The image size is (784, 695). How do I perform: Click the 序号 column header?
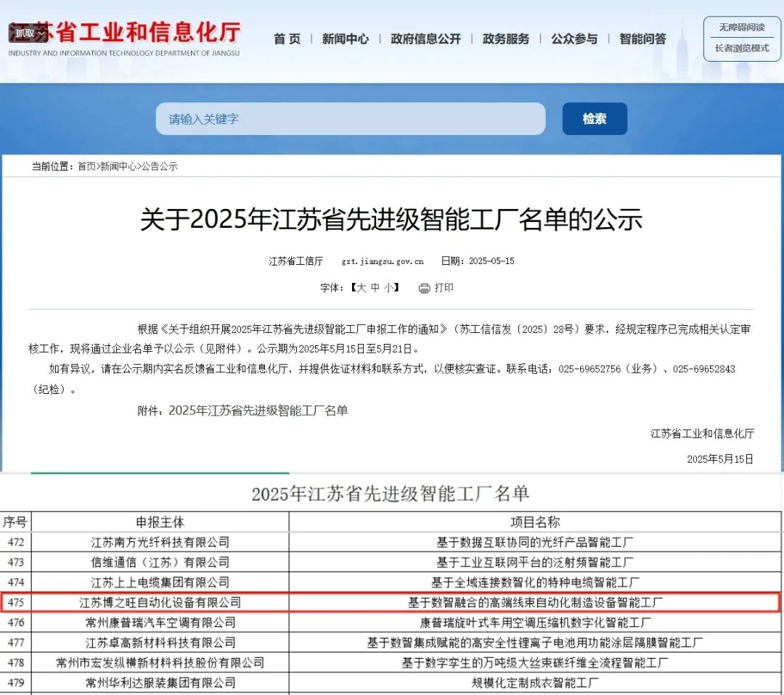pyautogui.click(x=15, y=522)
